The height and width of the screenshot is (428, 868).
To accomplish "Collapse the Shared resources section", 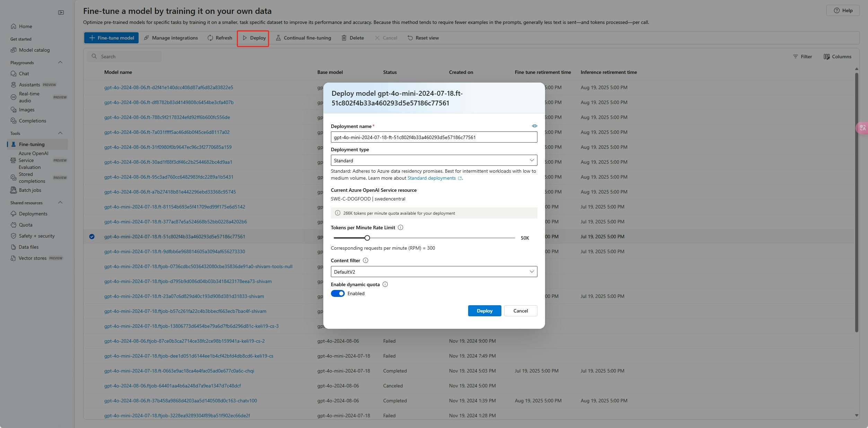I will click(x=60, y=203).
